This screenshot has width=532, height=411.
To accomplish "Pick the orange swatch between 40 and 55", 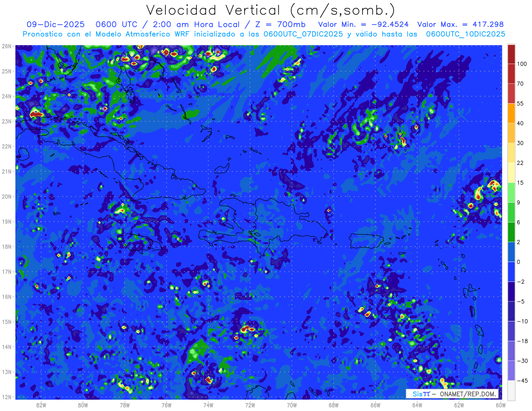I will point(511,113).
